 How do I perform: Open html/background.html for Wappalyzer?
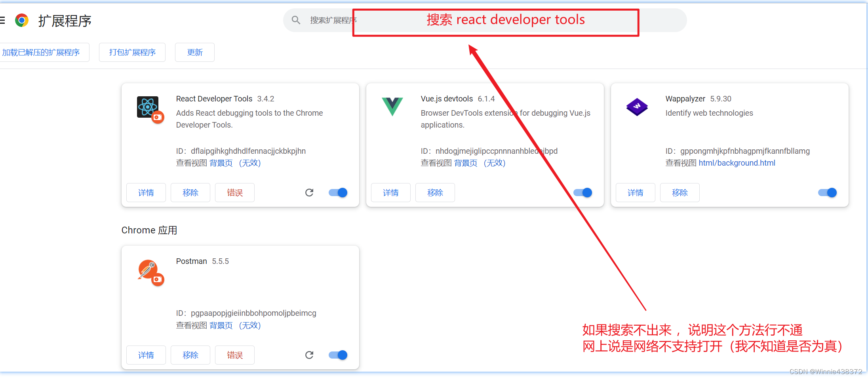coord(737,163)
